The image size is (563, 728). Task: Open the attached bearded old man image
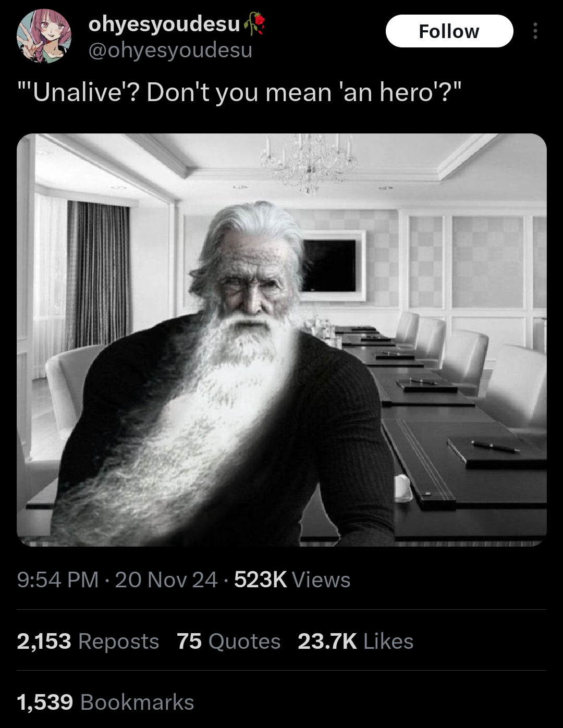281,340
